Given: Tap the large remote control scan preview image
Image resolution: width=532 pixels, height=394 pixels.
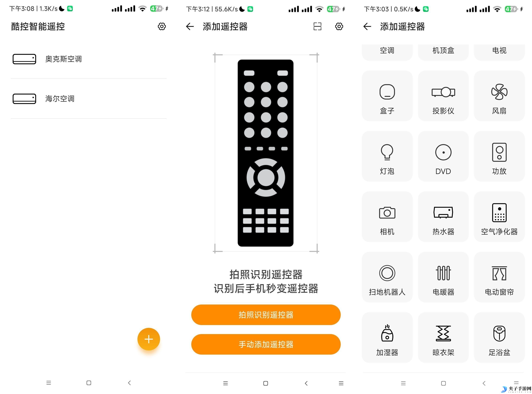Looking at the screenshot, I should click(x=266, y=153).
